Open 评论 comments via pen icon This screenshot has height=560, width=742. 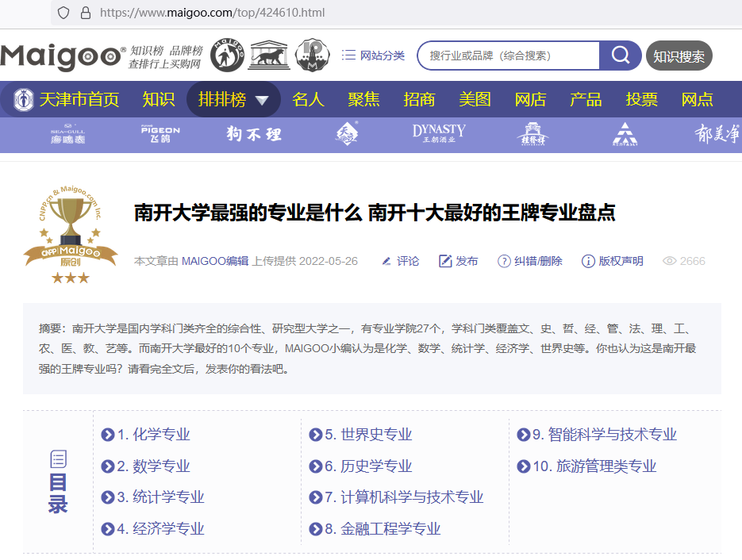click(387, 261)
